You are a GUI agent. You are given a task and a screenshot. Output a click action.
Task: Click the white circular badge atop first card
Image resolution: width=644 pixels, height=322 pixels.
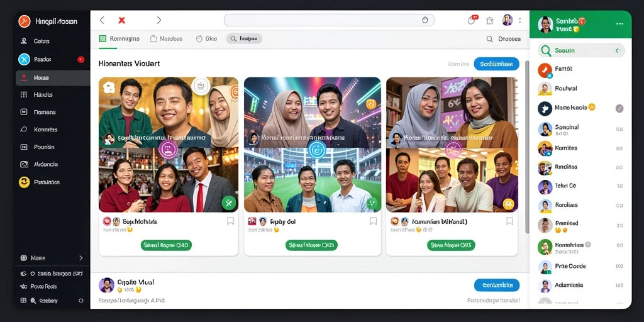[201, 86]
